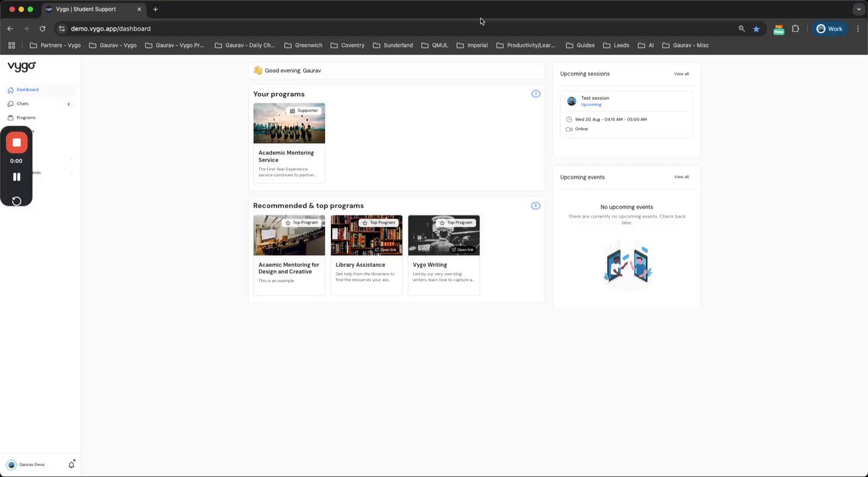Stop the screen recording
This screenshot has width=868, height=477.
pos(17,142)
